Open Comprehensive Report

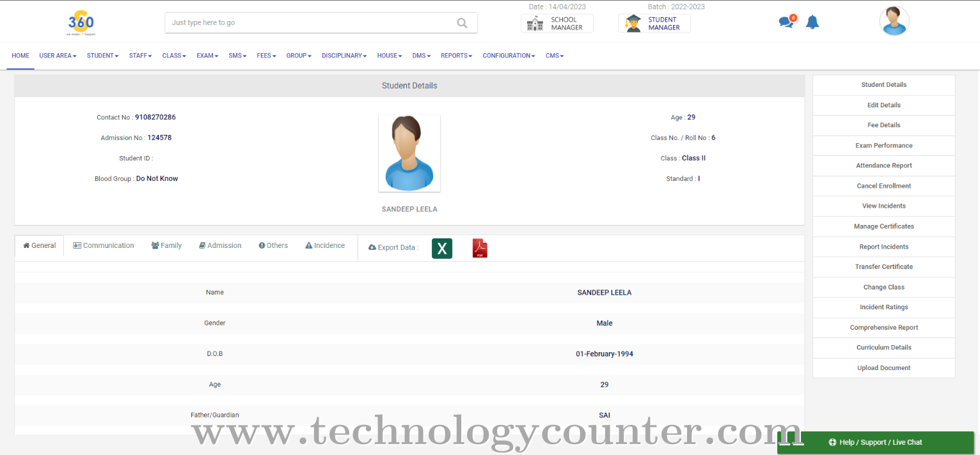point(884,327)
